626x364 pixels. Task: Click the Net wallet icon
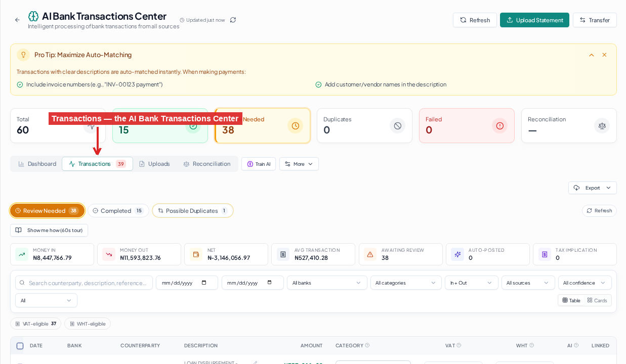[196, 254]
